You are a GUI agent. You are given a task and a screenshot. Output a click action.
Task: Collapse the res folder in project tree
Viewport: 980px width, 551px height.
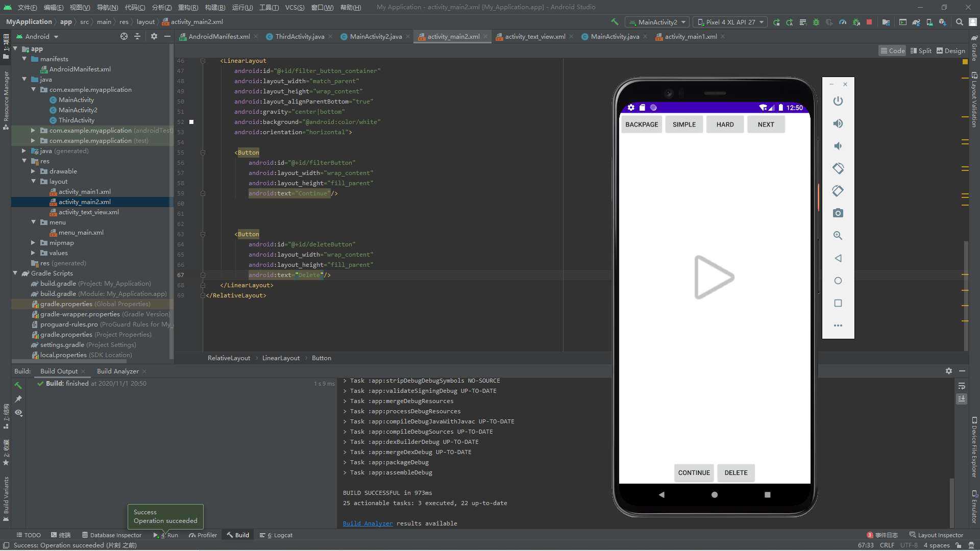pos(24,161)
